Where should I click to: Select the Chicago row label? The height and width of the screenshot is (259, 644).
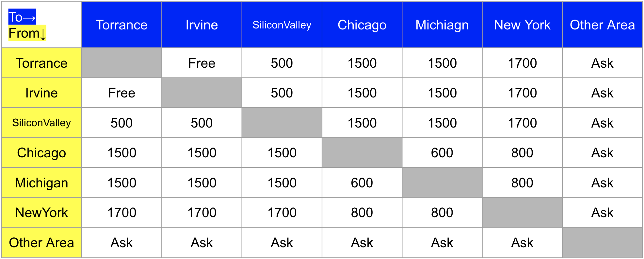pyautogui.click(x=41, y=153)
